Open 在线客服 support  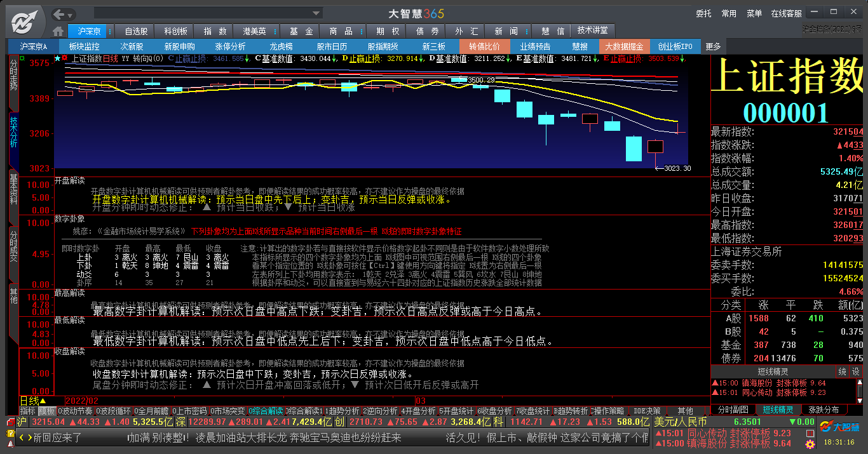[x=786, y=13]
